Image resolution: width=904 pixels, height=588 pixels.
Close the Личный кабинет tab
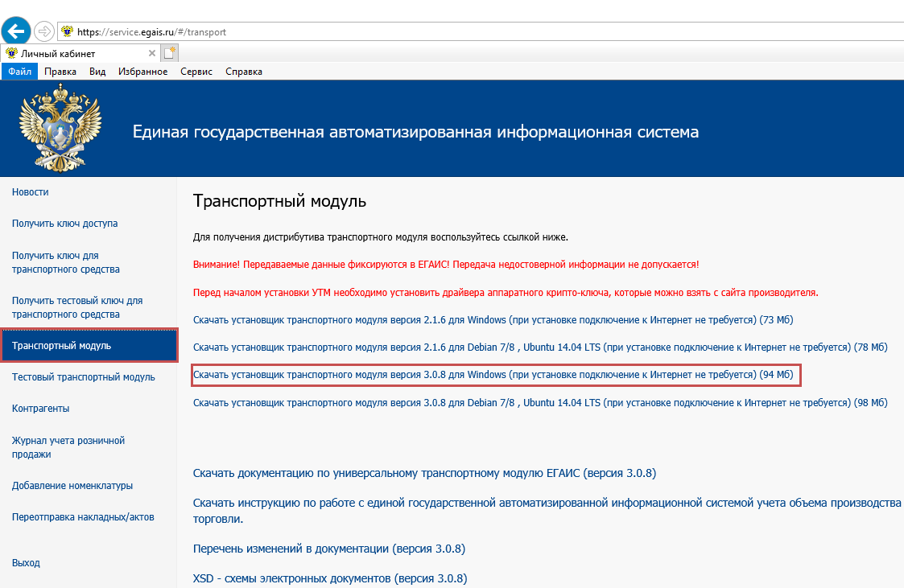coord(151,53)
